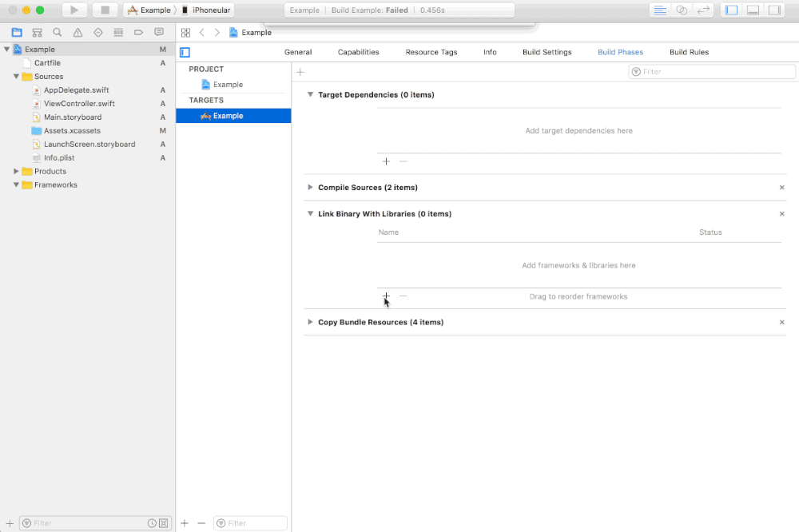The width and height of the screenshot is (799, 532).
Task: Open the Issue navigator warning icon
Action: pyautogui.click(x=78, y=33)
